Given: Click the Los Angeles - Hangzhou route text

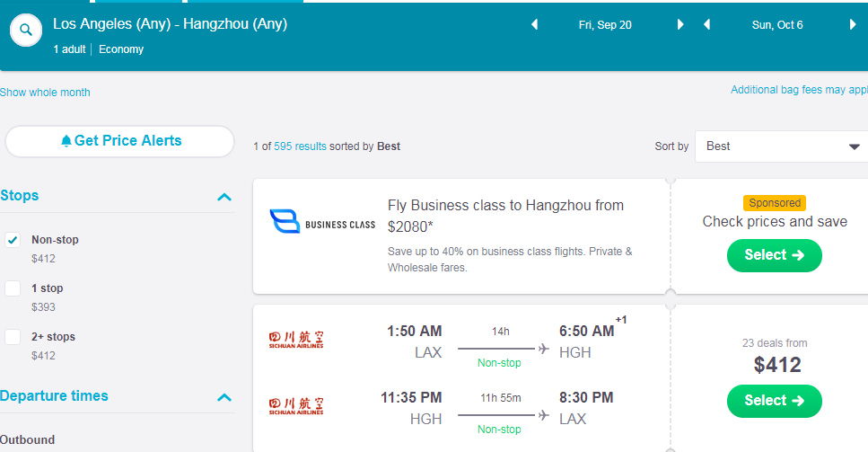Looking at the screenshot, I should 170,24.
